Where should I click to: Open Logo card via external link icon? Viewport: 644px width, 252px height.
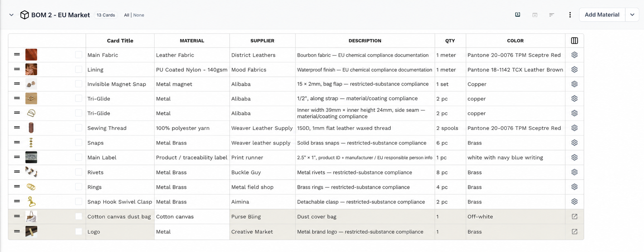(574, 231)
